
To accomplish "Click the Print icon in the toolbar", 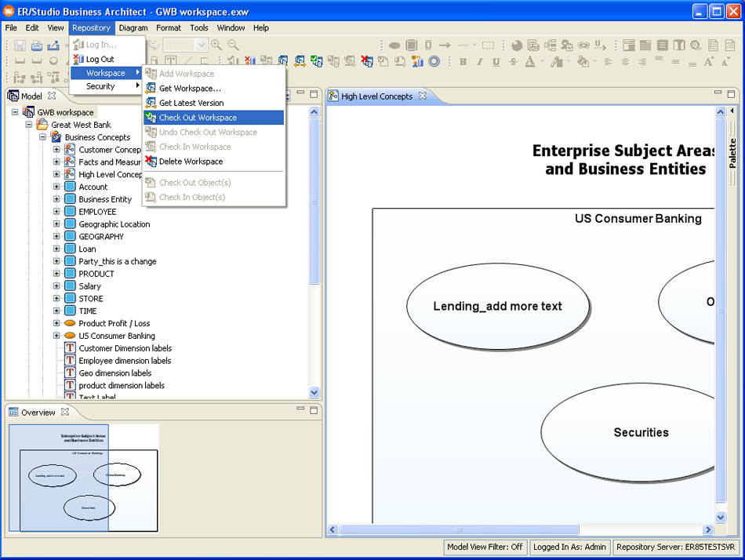I will click(x=37, y=45).
